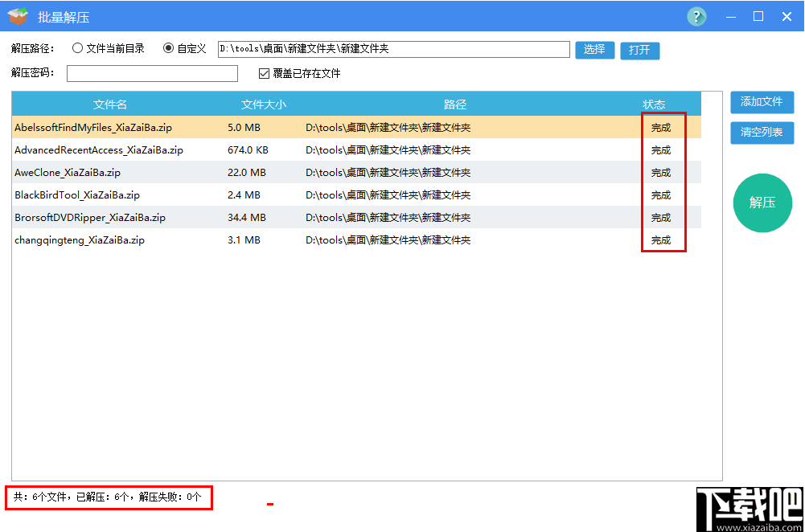Click the extraction path input field
805x532 pixels.
pyautogui.click(x=393, y=49)
